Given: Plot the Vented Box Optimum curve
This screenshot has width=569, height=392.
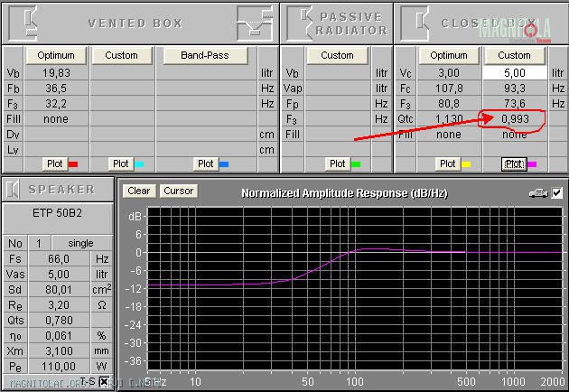Looking at the screenshot, I should pos(55,164).
